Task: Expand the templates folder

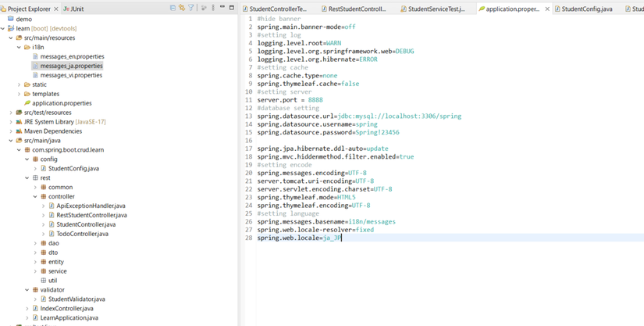Action: pyautogui.click(x=19, y=94)
